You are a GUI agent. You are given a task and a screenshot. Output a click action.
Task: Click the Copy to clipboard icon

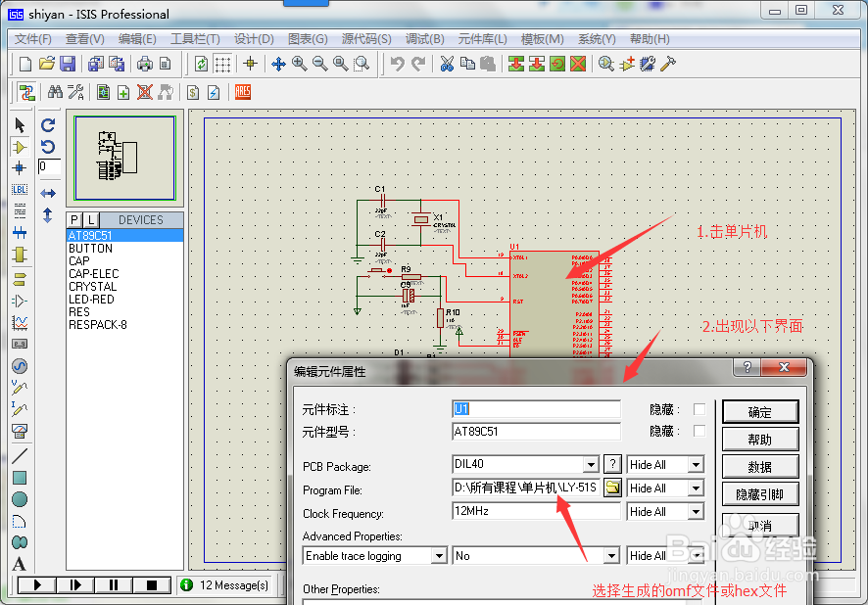[467, 64]
